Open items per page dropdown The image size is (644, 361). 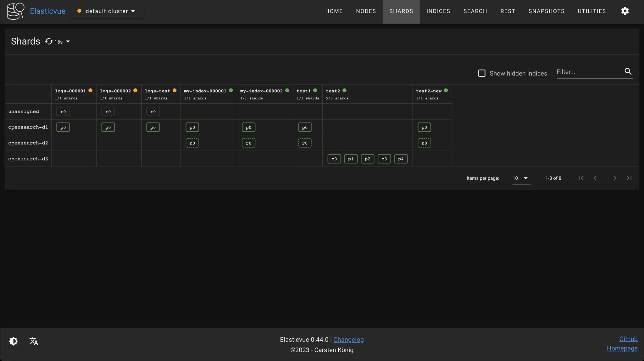pyautogui.click(x=521, y=178)
